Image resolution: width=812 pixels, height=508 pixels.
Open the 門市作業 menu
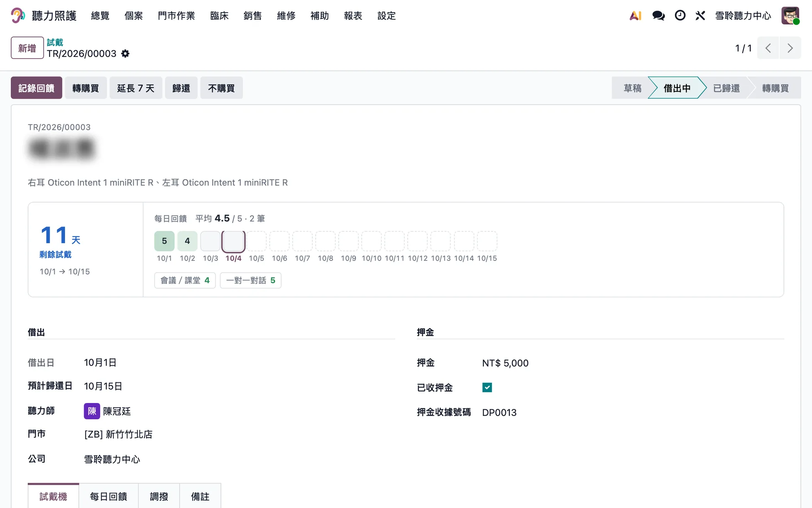click(x=176, y=16)
